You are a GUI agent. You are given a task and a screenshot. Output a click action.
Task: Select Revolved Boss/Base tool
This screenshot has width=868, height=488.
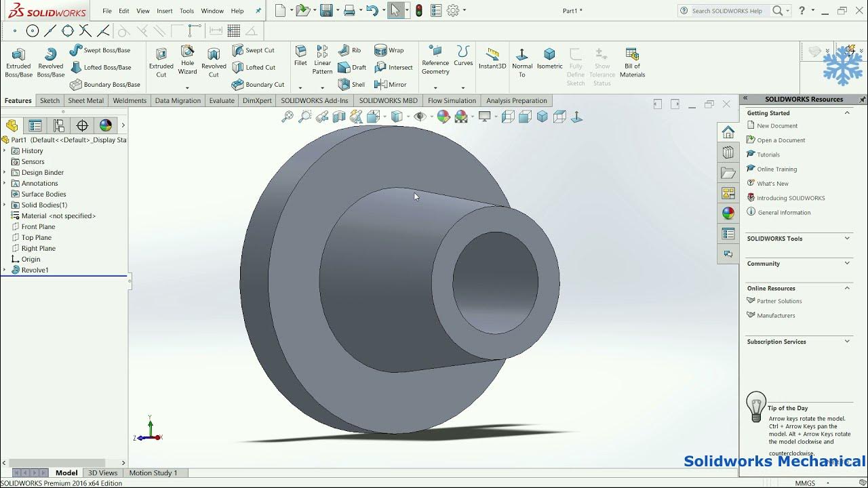pos(50,62)
